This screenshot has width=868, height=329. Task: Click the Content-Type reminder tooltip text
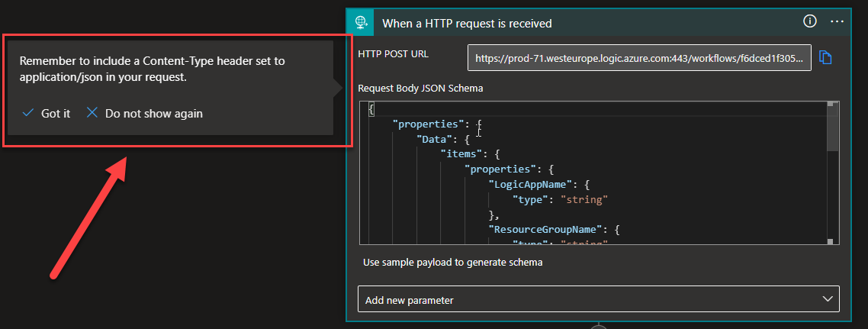click(153, 69)
